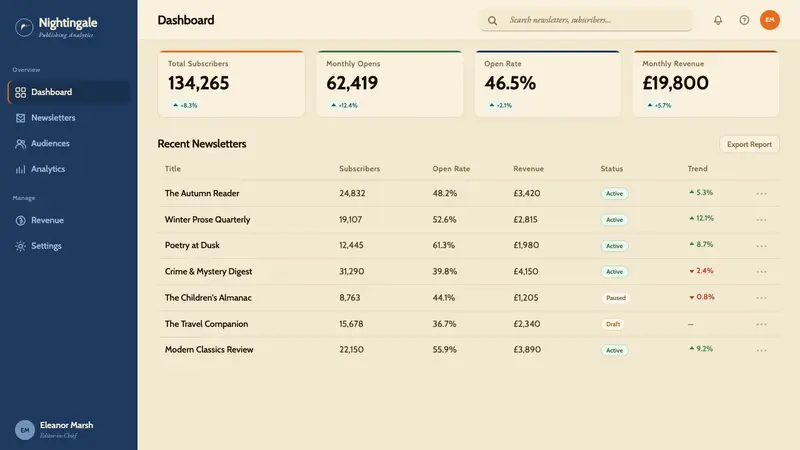Viewport: 800px width, 450px height.
Task: Go to Dashboard in the sidebar
Action: click(x=69, y=92)
